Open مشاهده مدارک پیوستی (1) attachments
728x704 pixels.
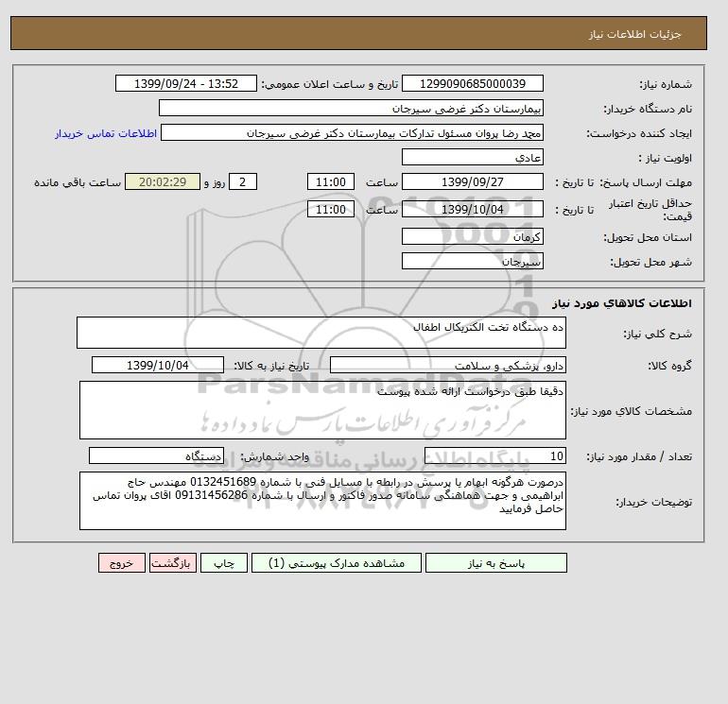(x=337, y=563)
